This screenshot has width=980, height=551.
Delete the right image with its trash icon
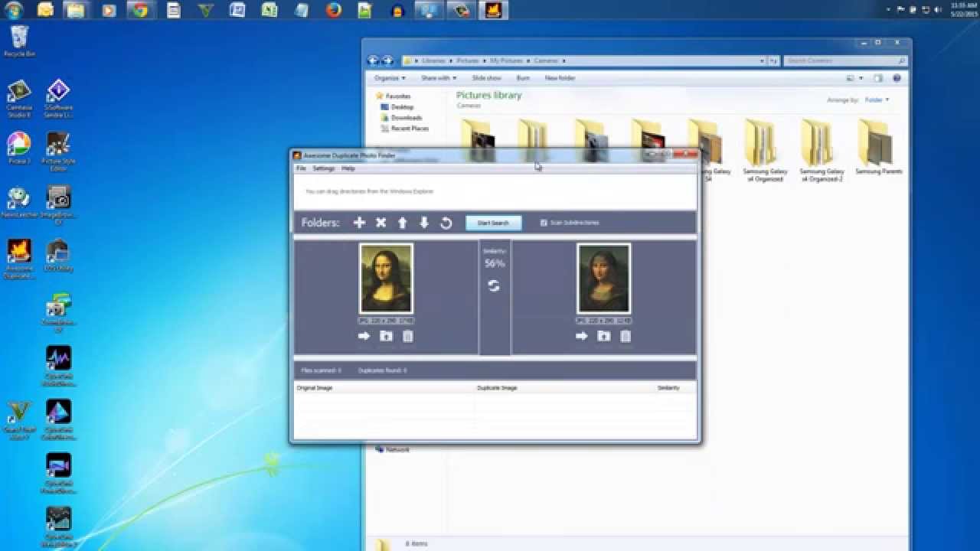click(x=626, y=336)
